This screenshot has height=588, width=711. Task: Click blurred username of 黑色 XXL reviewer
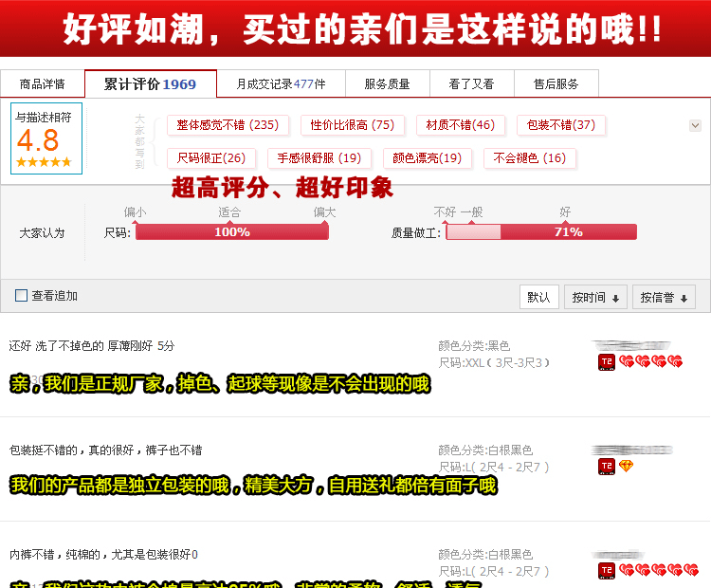pyautogui.click(x=632, y=346)
